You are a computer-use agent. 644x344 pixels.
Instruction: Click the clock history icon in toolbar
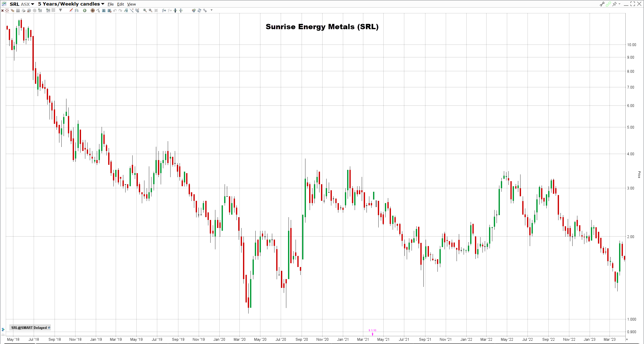(29, 10)
